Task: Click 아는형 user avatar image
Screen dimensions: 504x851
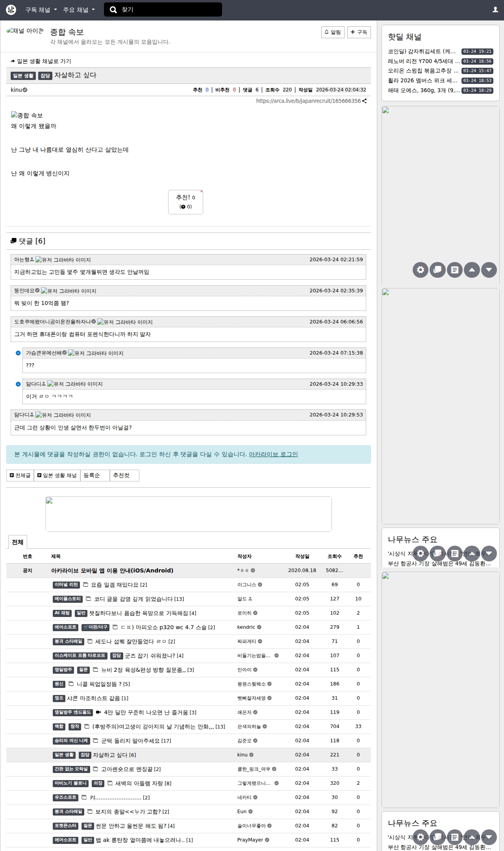Action: tap(63, 260)
